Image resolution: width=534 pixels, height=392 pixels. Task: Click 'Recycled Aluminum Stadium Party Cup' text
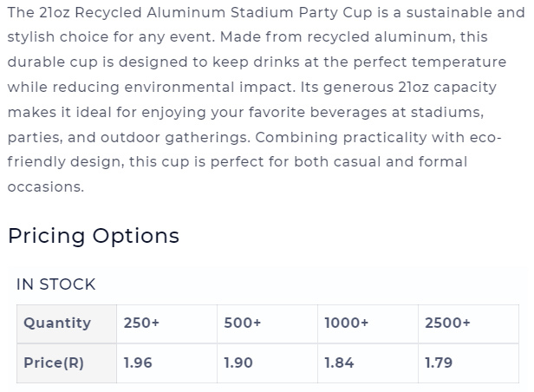(223, 13)
